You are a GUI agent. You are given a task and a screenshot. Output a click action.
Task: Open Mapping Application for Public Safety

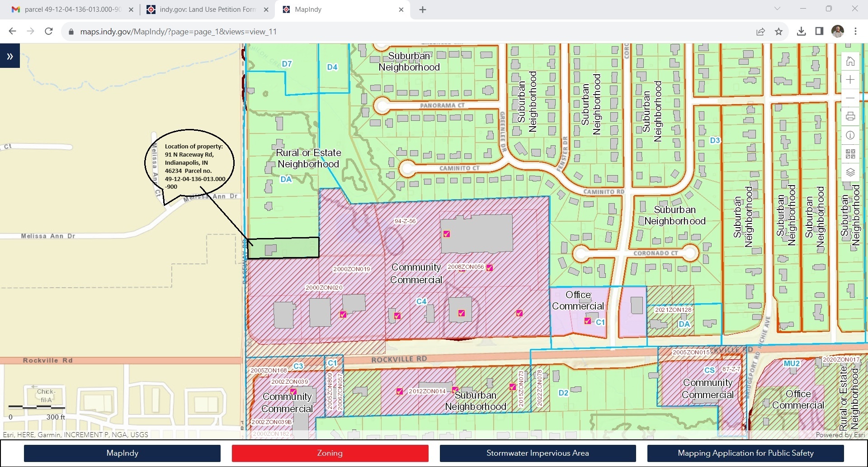745,453
